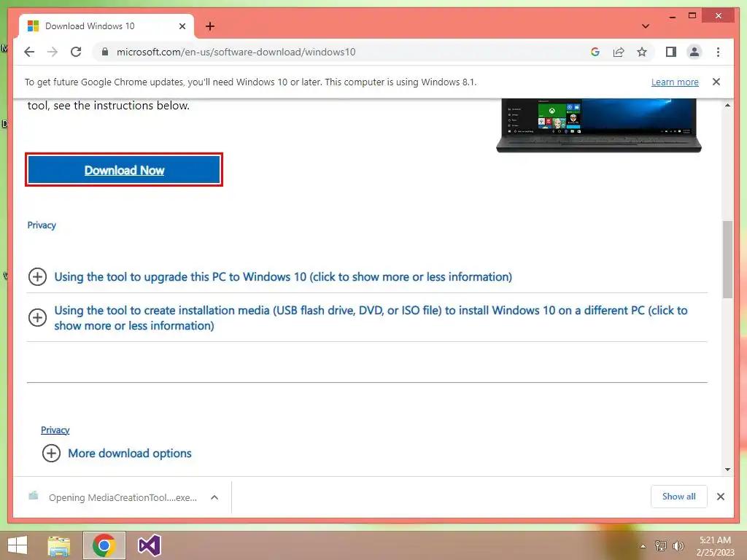747x560 pixels.
Task: Expand upgrade this PC plus icon
Action: [x=37, y=276]
